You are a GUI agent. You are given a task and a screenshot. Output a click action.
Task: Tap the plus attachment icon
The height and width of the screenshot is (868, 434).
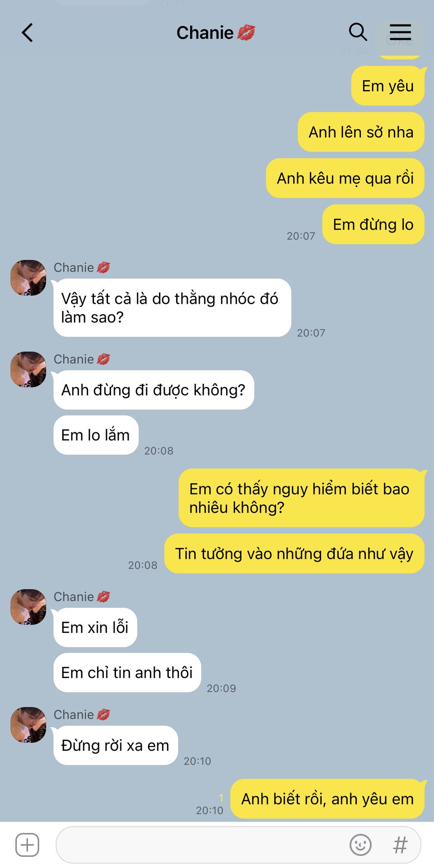[27, 844]
